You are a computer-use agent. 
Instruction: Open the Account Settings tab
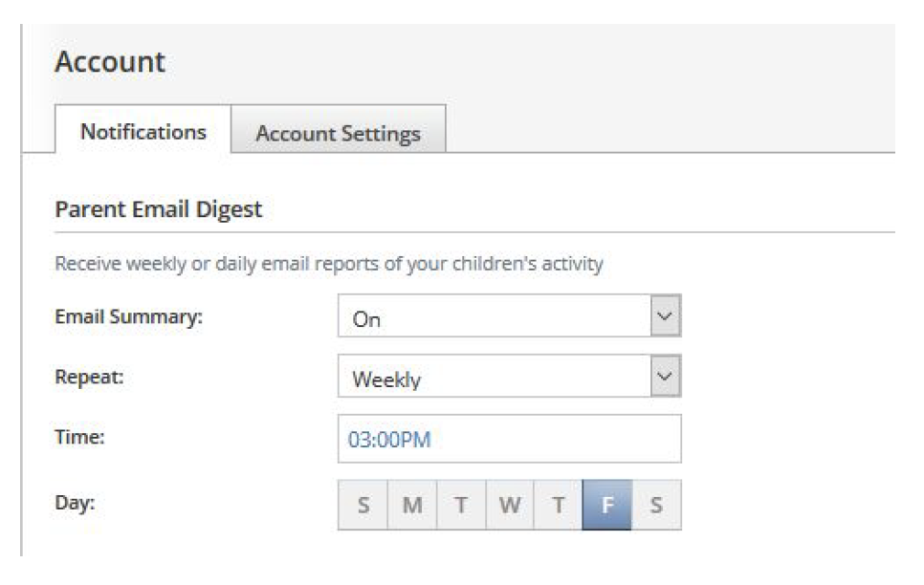pos(338,134)
